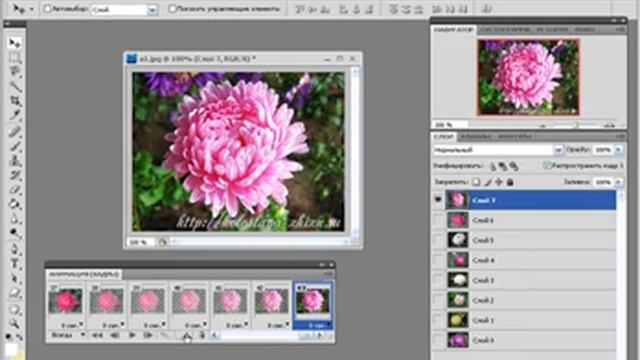The height and width of the screenshot is (360, 640).
Task: Zoom out icon in Navigator panel
Action: tap(543, 125)
